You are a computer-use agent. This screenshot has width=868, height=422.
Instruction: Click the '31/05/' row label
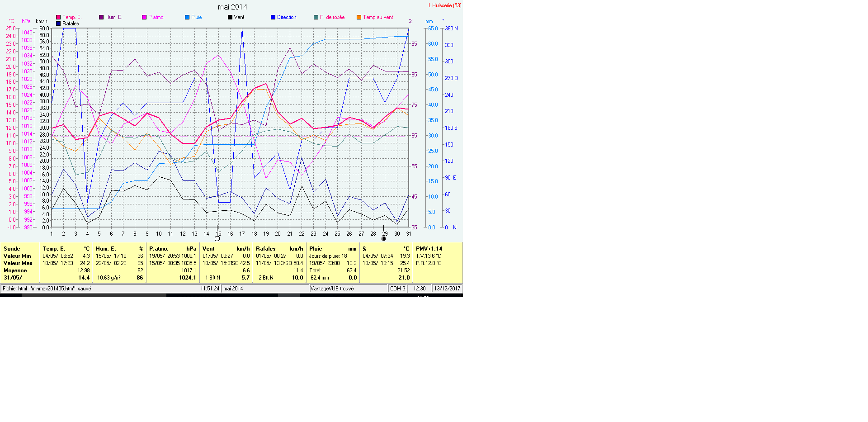13,278
